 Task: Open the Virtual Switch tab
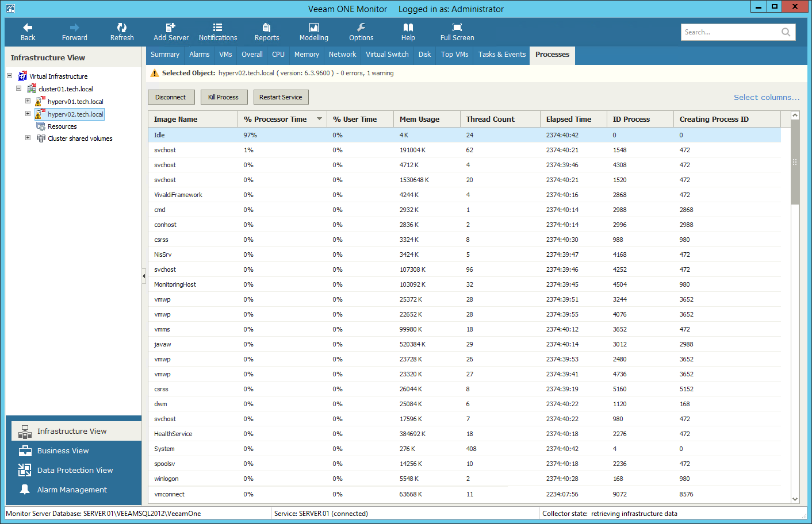pos(387,55)
